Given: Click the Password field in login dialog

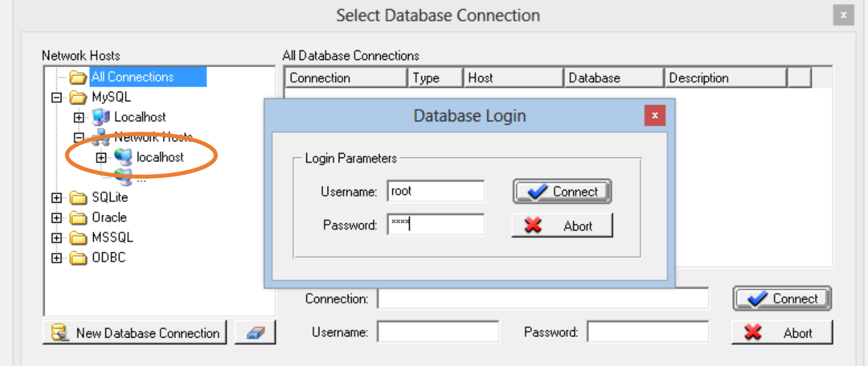Looking at the screenshot, I should [x=436, y=225].
